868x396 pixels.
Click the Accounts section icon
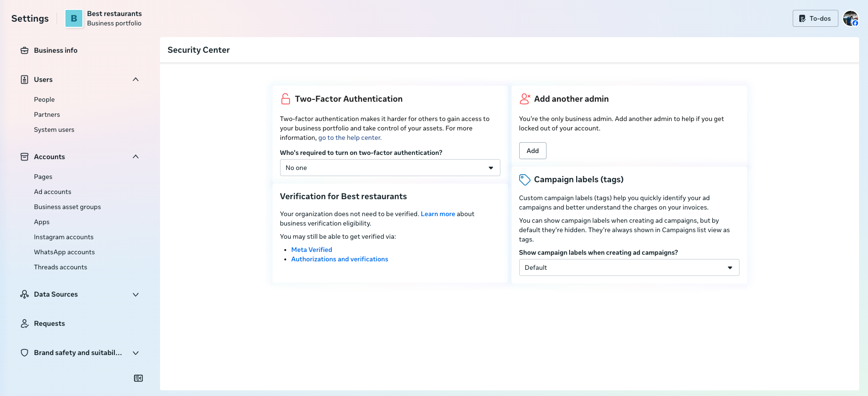pyautogui.click(x=24, y=157)
